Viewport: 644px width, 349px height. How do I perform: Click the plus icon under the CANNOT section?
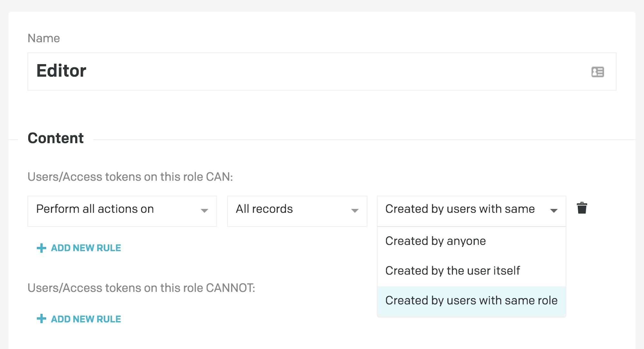click(x=41, y=319)
